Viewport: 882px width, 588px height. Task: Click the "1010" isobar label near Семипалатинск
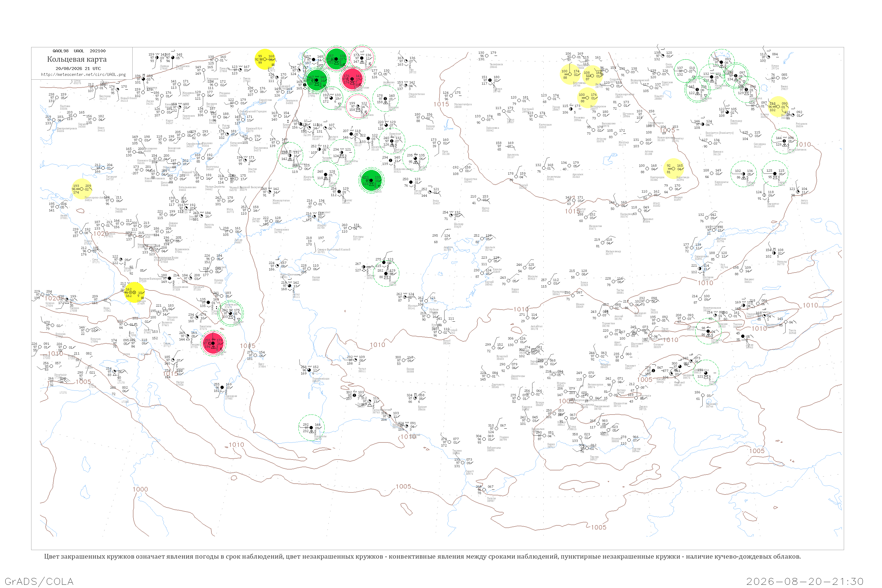803,144
